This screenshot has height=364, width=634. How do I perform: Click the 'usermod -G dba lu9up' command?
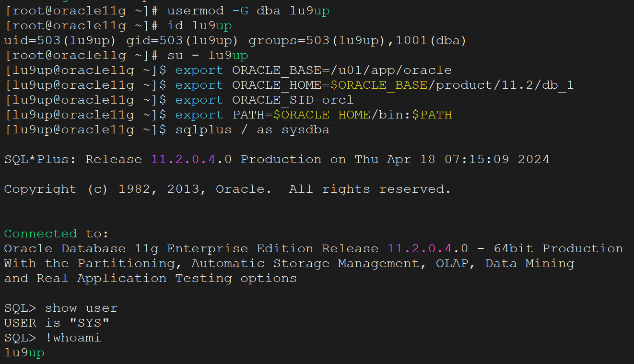tap(248, 11)
